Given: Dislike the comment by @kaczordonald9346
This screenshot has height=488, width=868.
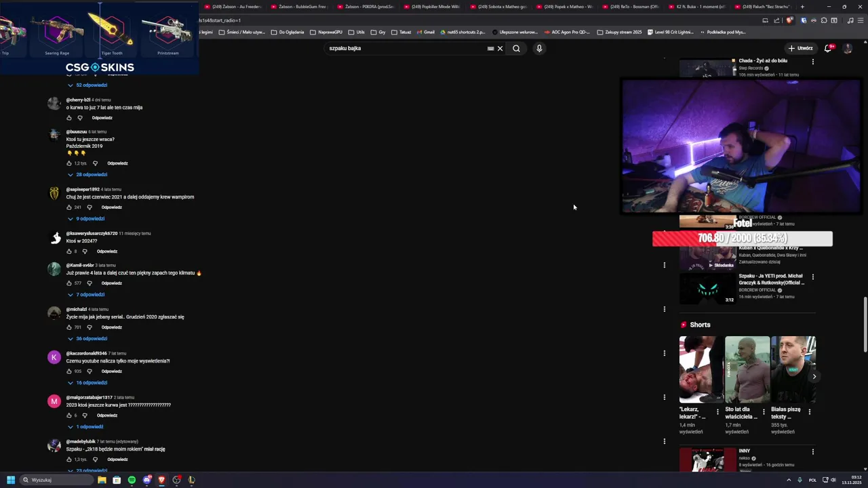Looking at the screenshot, I should pos(90,371).
